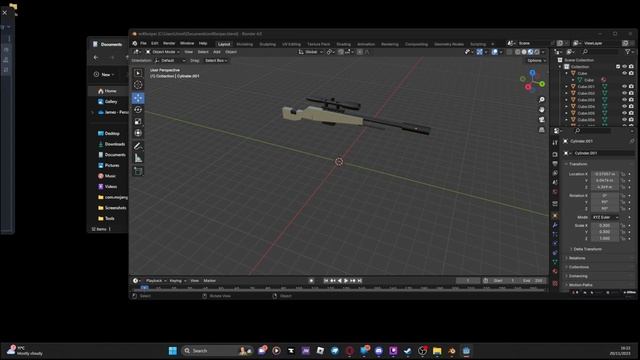Open Steam from the Windows taskbar
Screen dimensions: 640x360
[407, 351]
